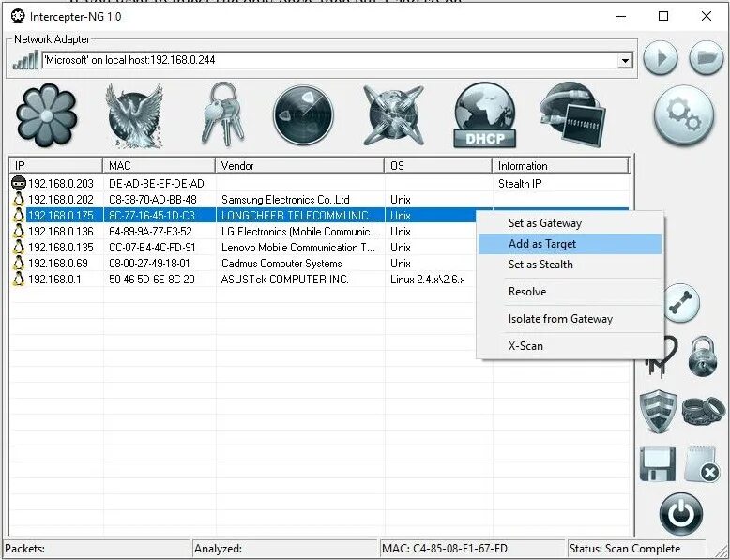Screen dimensions: 730x560
Task: Click the Stealth IP information cell
Action: 520,184
